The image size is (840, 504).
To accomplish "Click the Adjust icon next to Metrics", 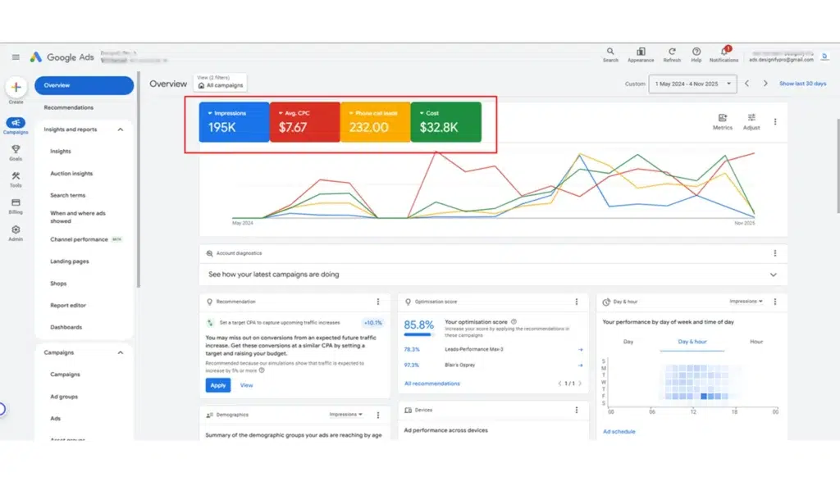I will click(751, 121).
